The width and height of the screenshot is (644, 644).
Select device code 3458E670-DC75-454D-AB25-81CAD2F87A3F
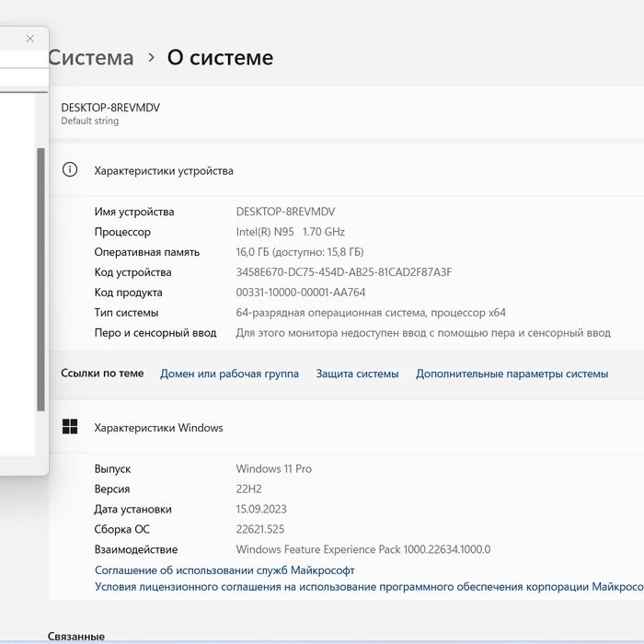point(344,272)
